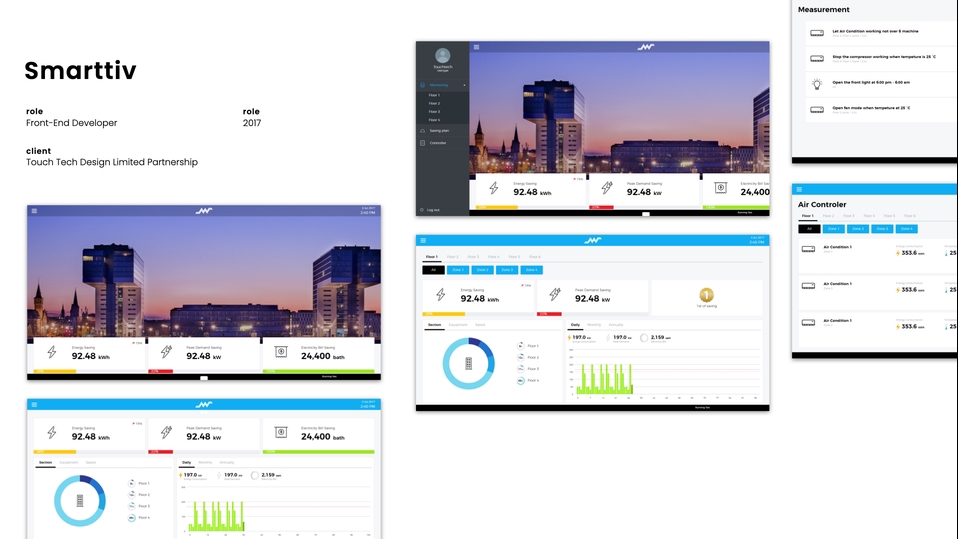Click Zone 4 button in middle dashboard

point(531,270)
